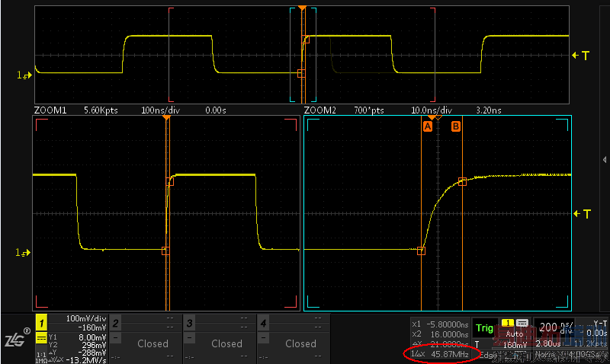Open channel 4 number button

click(263, 322)
